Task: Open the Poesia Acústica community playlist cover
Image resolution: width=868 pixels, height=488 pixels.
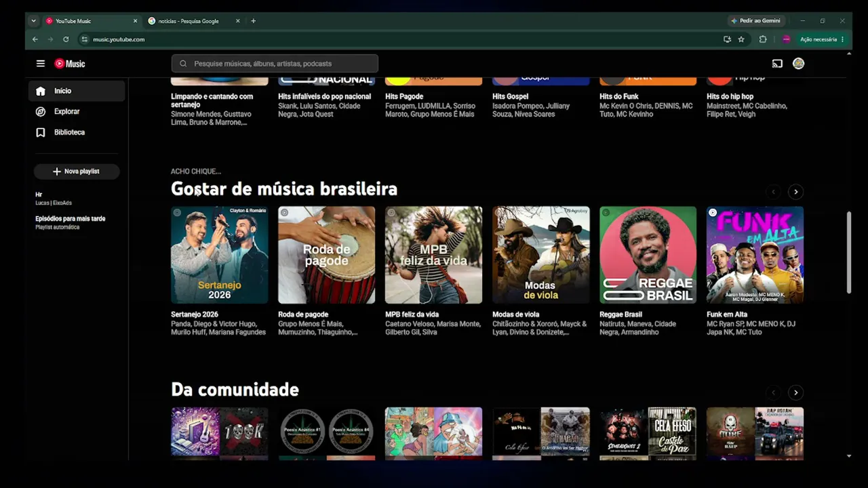Action: (x=327, y=434)
